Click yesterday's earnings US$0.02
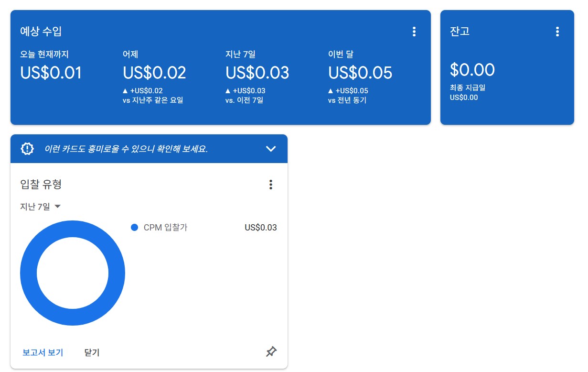588x372 pixels. click(154, 73)
